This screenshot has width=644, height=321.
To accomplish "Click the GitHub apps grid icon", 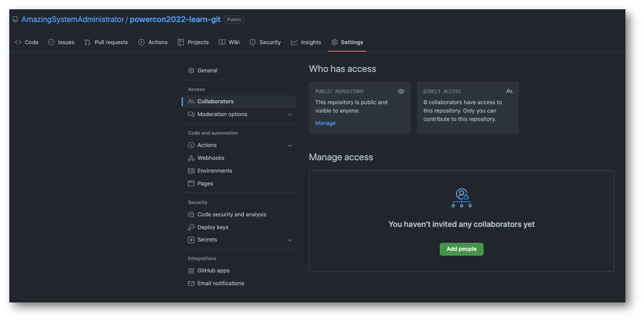I will pyautogui.click(x=191, y=271).
